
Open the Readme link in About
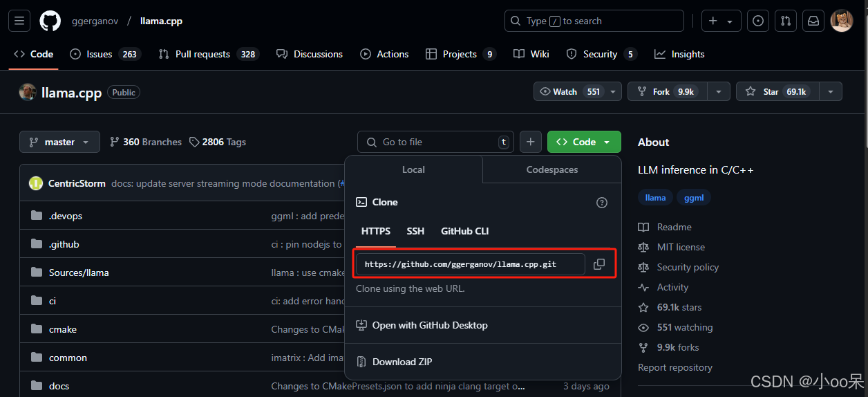(665, 227)
